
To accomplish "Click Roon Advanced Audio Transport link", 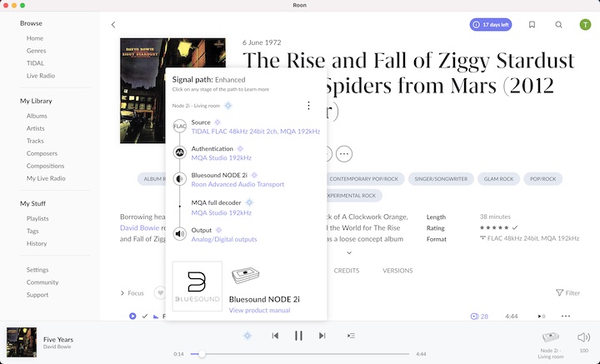I will point(237,184).
